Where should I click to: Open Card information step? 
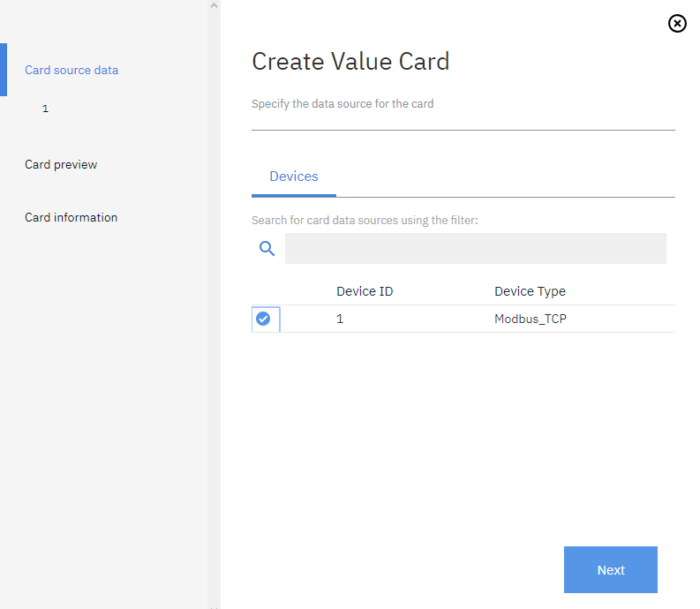pos(71,217)
